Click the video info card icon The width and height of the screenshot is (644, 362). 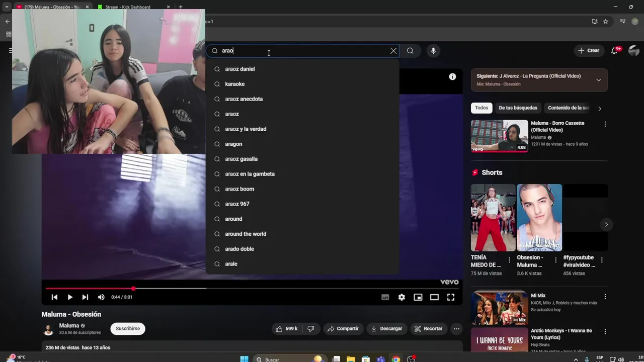point(452,77)
